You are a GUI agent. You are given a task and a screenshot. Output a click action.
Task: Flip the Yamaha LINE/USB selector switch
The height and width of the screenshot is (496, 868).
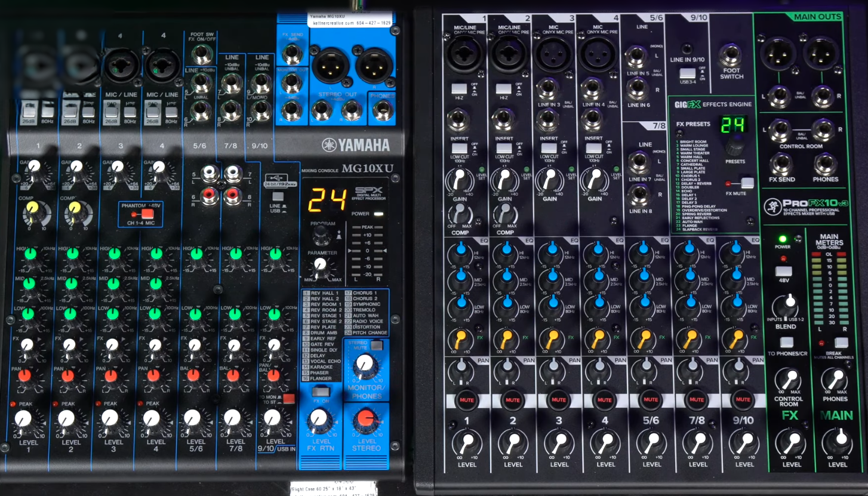[278, 196]
